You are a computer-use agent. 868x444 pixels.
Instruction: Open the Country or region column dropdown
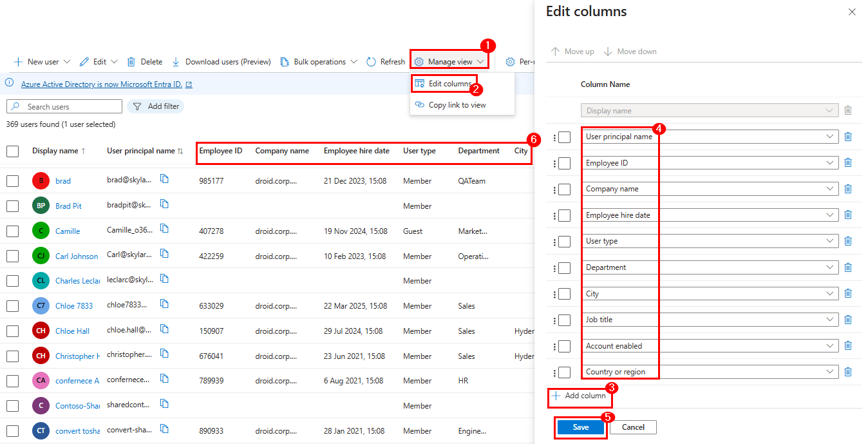pyautogui.click(x=710, y=372)
